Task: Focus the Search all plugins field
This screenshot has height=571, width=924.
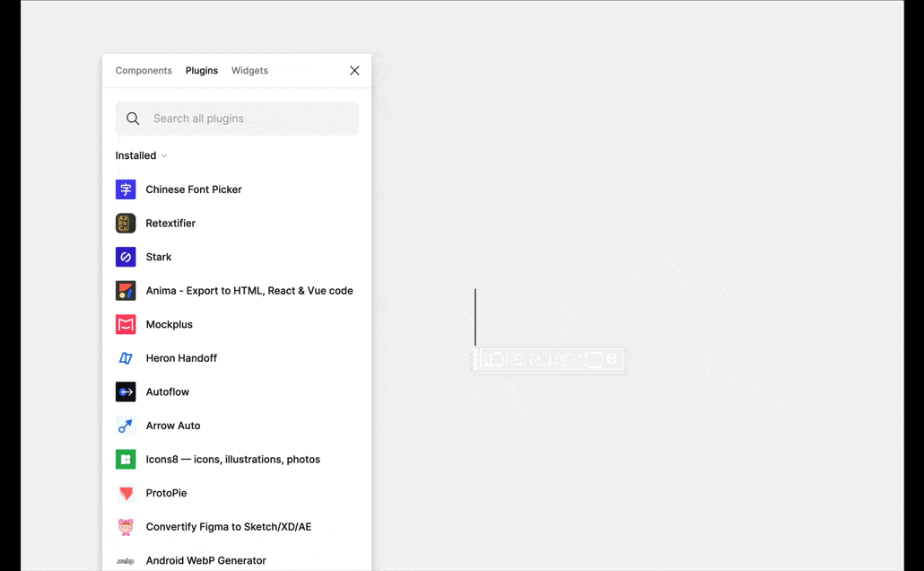Action: (x=237, y=119)
